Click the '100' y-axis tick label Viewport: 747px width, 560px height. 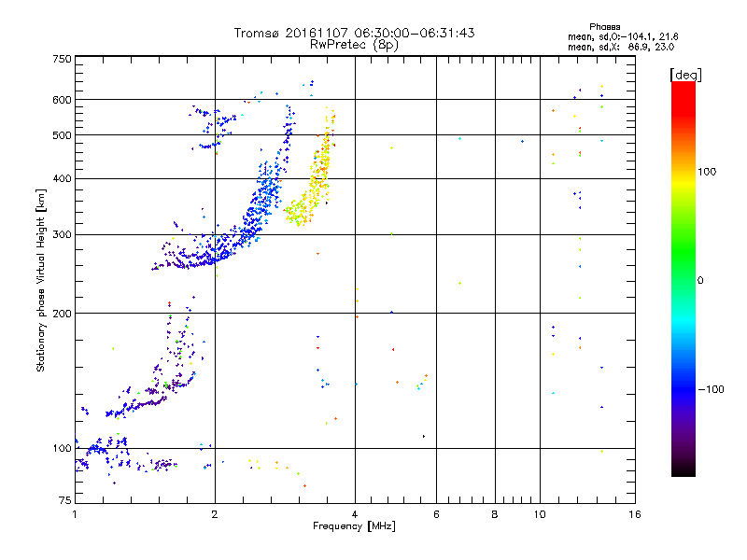pyautogui.click(x=62, y=448)
